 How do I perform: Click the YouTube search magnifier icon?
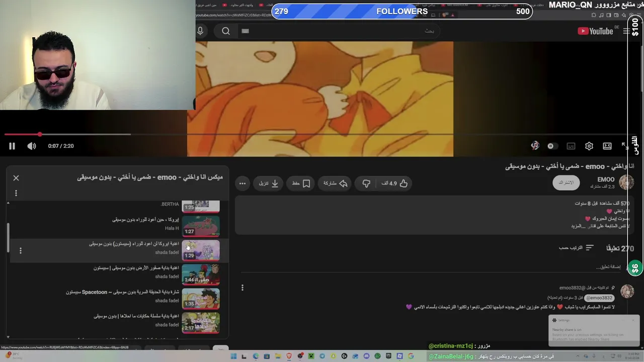click(226, 31)
